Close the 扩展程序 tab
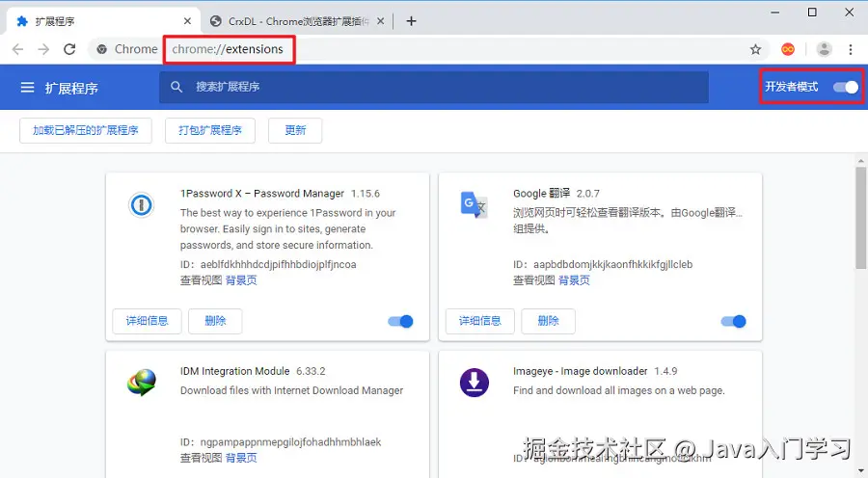Image resolution: width=868 pixels, height=478 pixels. tap(187, 21)
